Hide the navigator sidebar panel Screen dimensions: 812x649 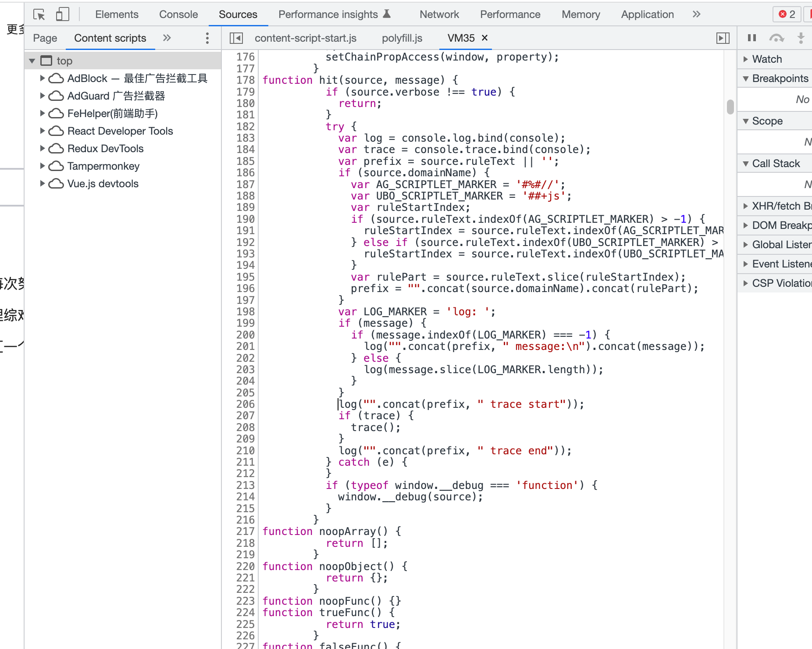(236, 38)
